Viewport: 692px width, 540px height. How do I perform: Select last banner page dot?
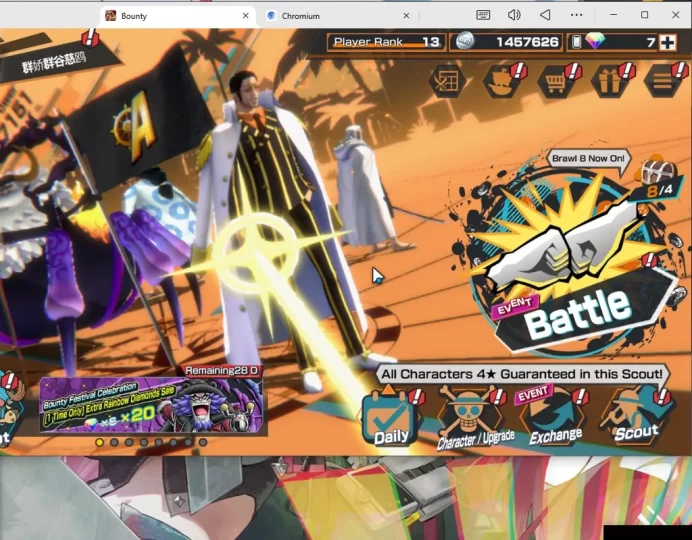(203, 442)
